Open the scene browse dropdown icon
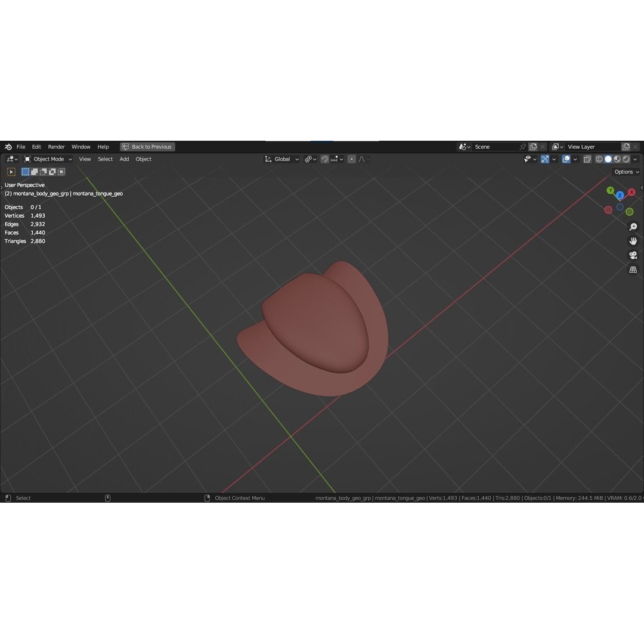 465,147
